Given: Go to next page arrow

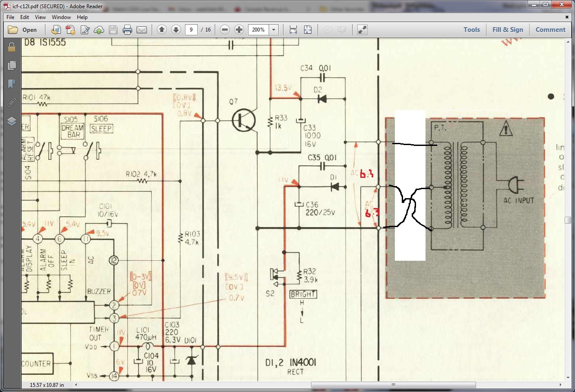Looking at the screenshot, I should [176, 30].
